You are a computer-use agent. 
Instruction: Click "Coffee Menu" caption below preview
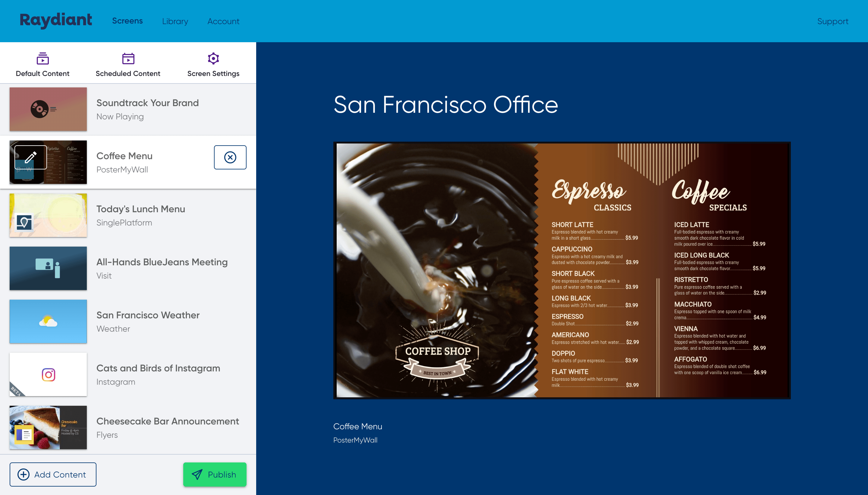pyautogui.click(x=357, y=426)
